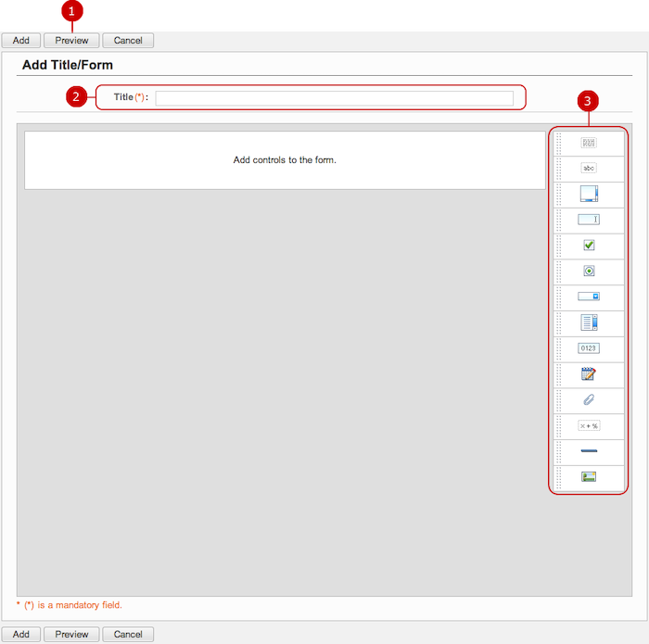Click the 'Add Title/Form' heading text

click(x=68, y=65)
